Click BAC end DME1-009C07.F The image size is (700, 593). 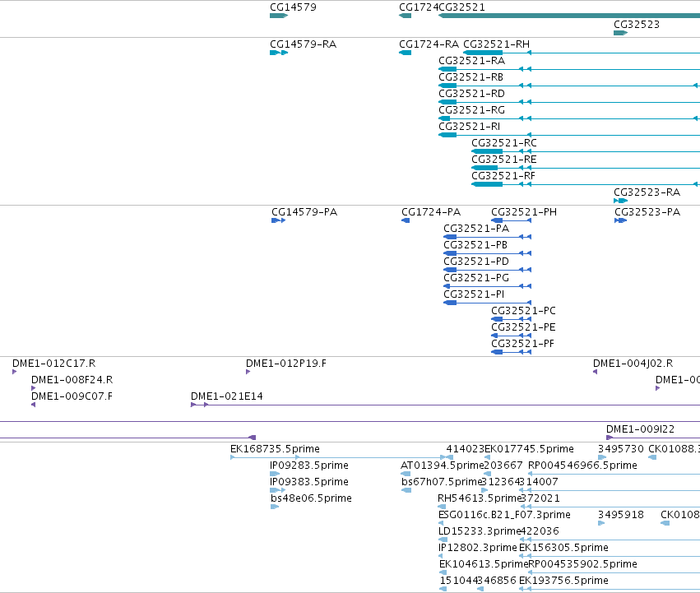pos(72,396)
